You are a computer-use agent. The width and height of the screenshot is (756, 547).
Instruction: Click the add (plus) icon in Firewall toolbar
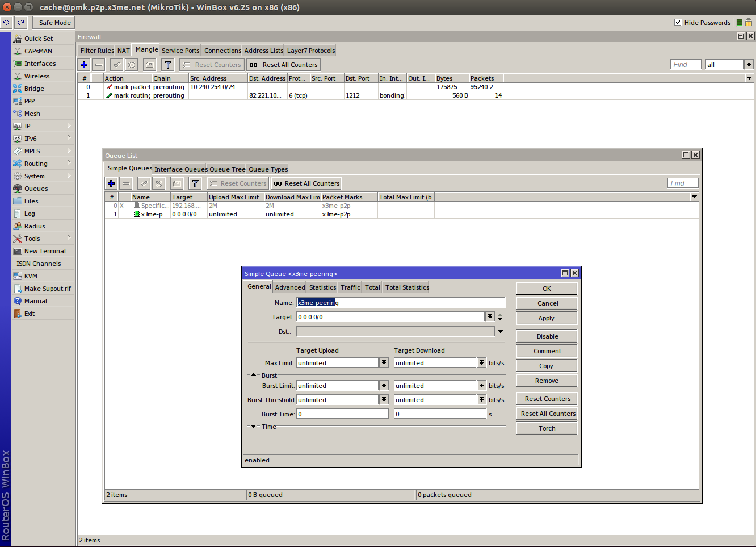[84, 65]
